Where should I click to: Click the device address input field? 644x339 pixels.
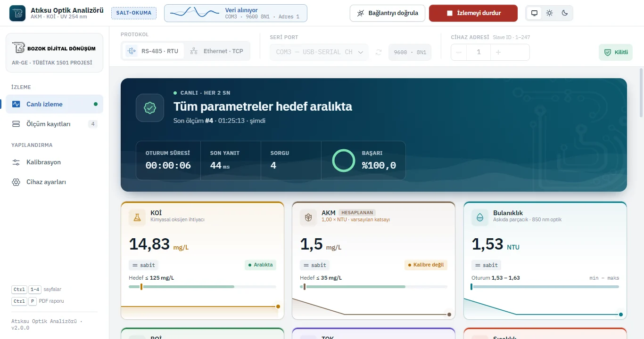[479, 52]
